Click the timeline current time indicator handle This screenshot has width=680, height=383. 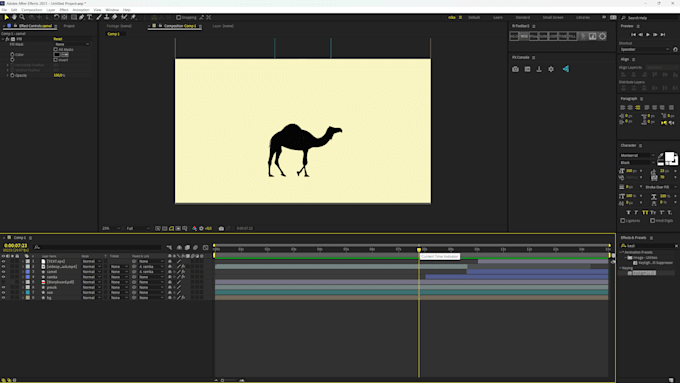click(x=419, y=250)
